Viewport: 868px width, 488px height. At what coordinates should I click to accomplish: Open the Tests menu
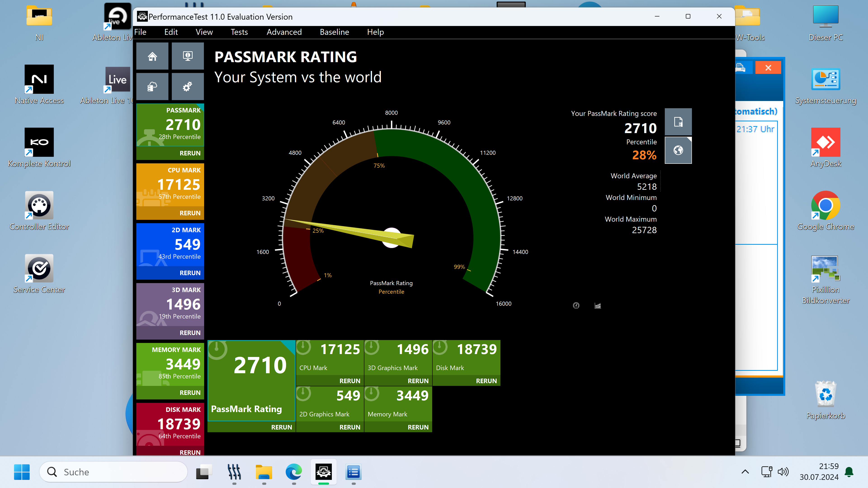(239, 32)
